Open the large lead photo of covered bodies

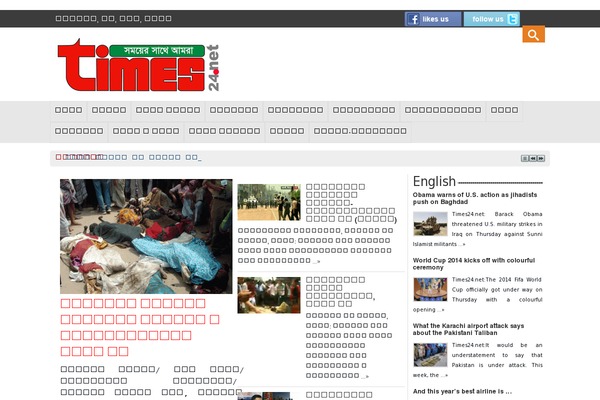click(x=146, y=236)
